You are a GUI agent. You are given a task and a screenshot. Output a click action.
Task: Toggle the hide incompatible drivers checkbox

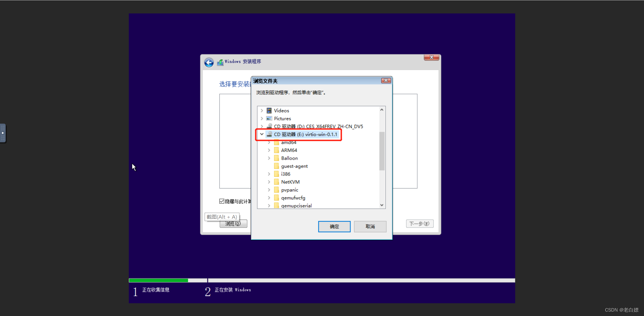coord(222,201)
